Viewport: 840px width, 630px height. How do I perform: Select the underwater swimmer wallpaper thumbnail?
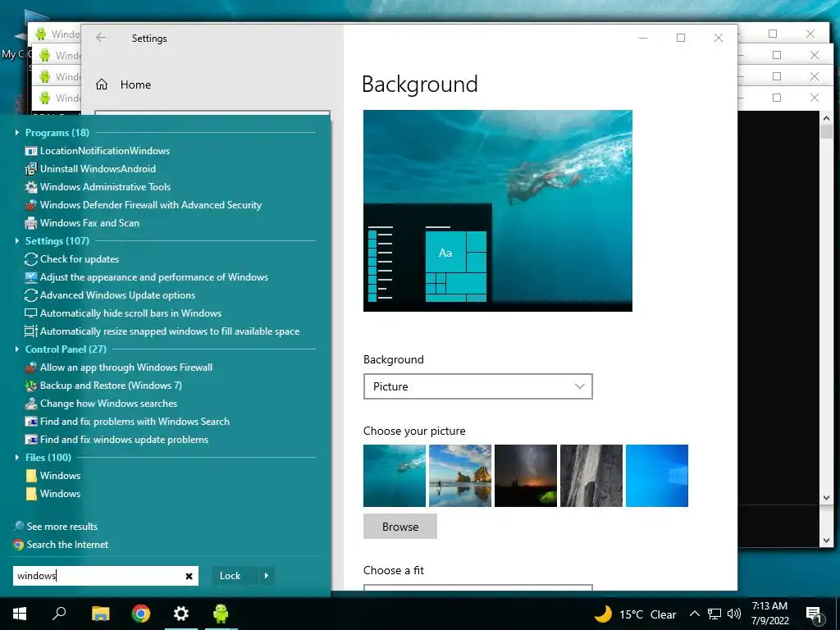click(395, 476)
